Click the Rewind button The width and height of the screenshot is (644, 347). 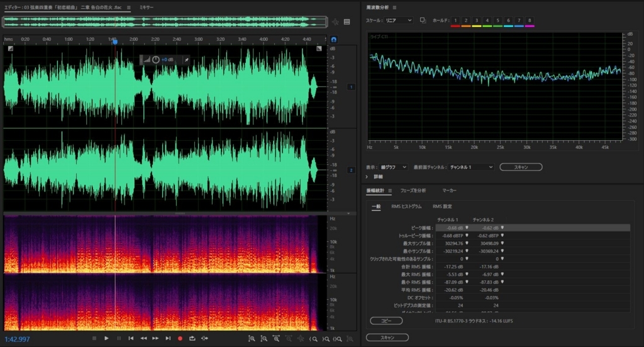(x=143, y=338)
